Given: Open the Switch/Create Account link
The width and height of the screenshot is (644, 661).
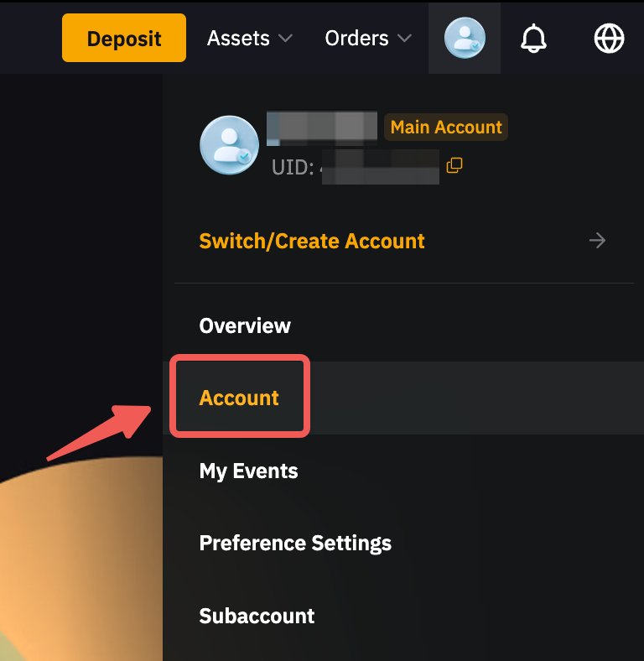Looking at the screenshot, I should (312, 242).
